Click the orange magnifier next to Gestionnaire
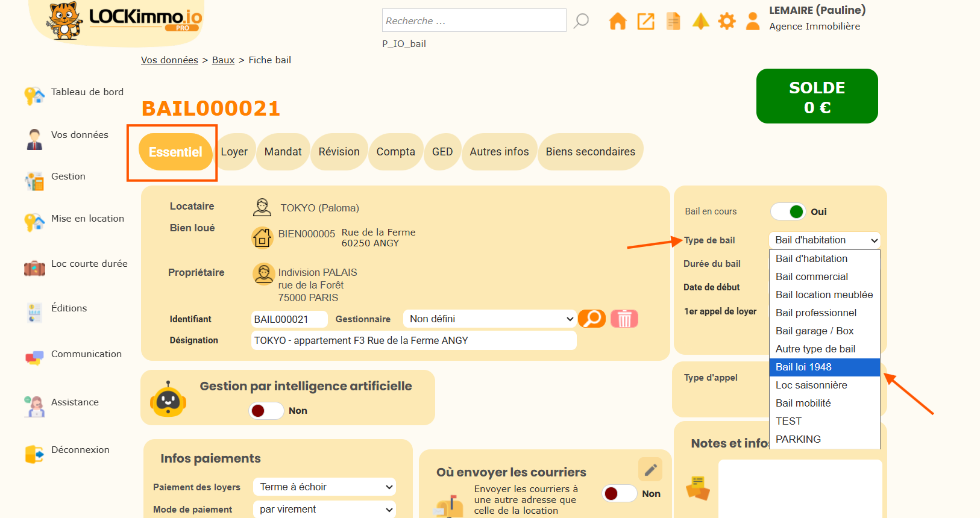Screen dimensions: 980x518 [592, 319]
